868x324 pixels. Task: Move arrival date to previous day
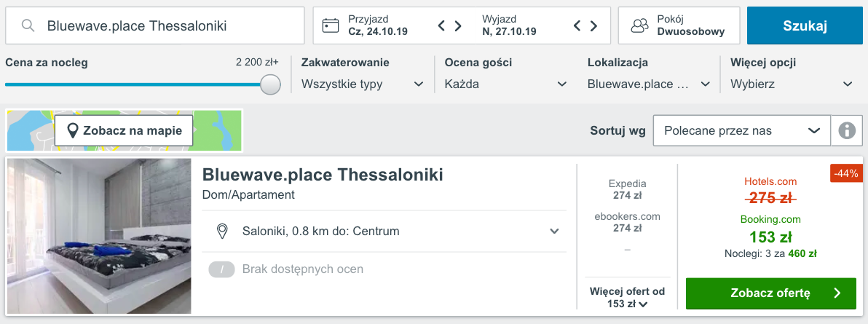[441, 25]
